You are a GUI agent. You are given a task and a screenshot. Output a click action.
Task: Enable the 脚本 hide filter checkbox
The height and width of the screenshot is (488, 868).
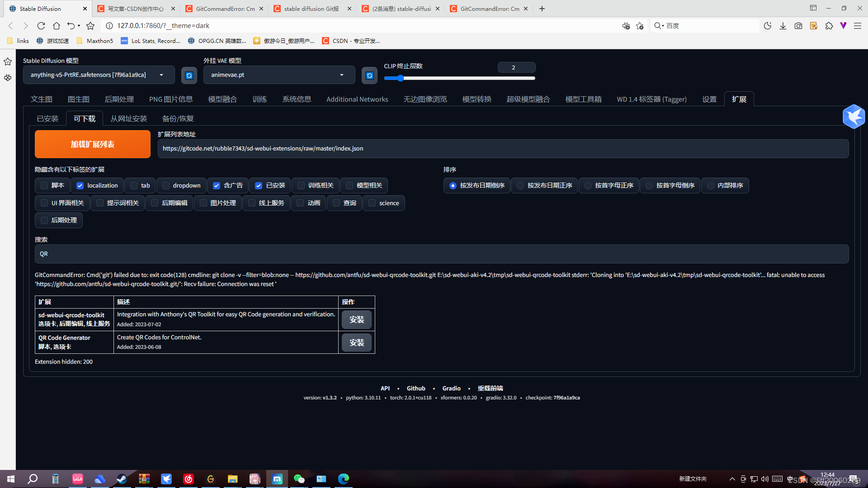[44, 185]
